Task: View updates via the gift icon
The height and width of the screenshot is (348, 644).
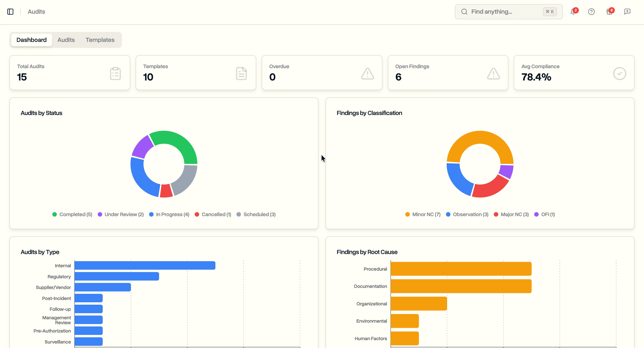Action: tap(609, 11)
